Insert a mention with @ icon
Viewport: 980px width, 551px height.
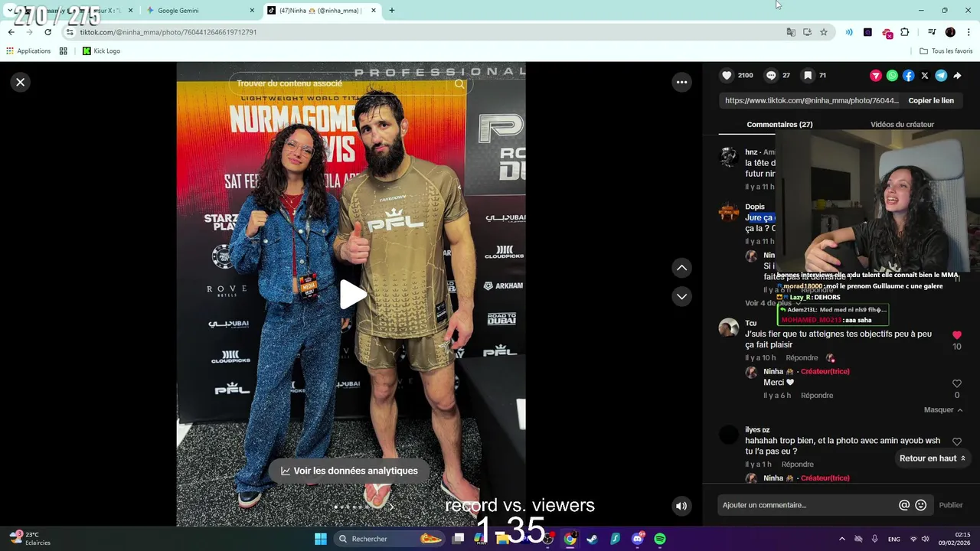click(904, 505)
